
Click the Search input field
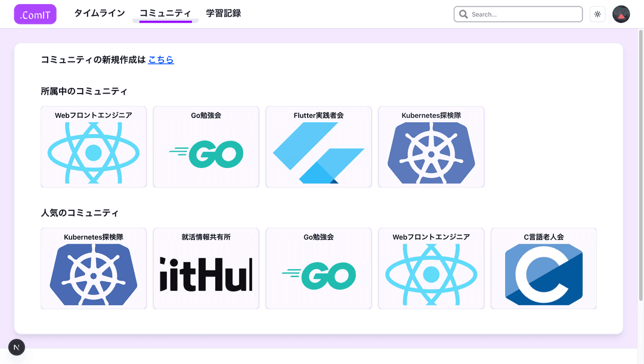coord(525,14)
